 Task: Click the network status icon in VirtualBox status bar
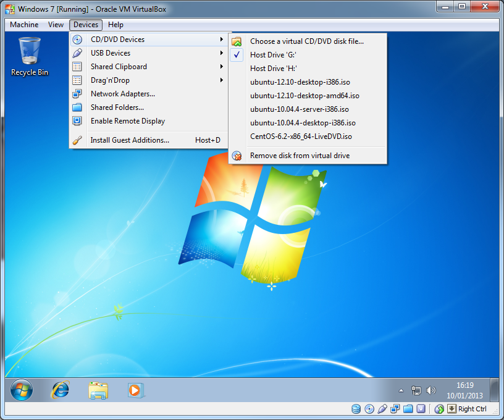(395, 409)
